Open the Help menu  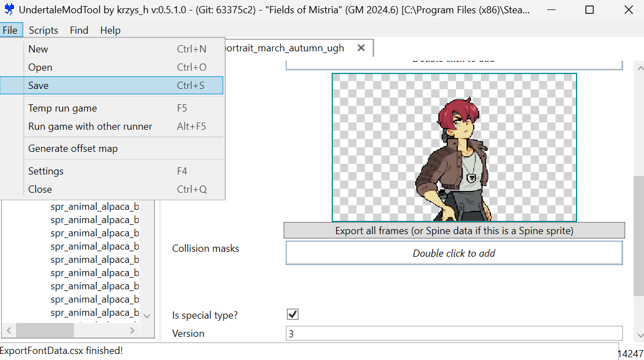110,30
